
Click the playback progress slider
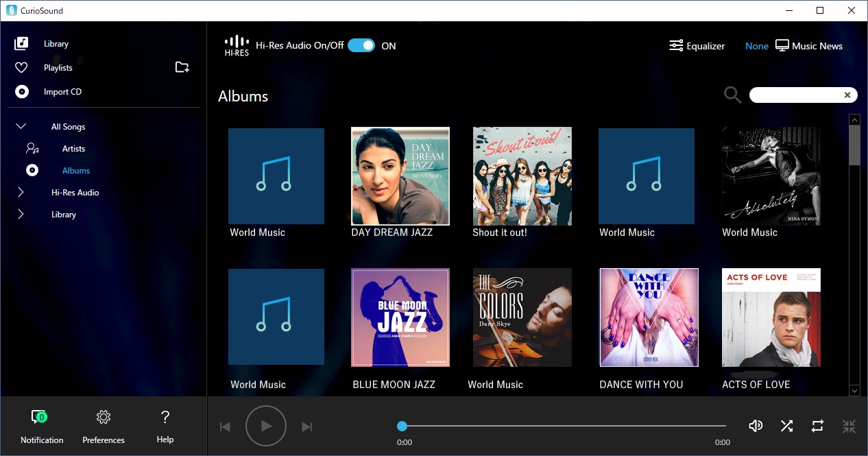coord(562,426)
